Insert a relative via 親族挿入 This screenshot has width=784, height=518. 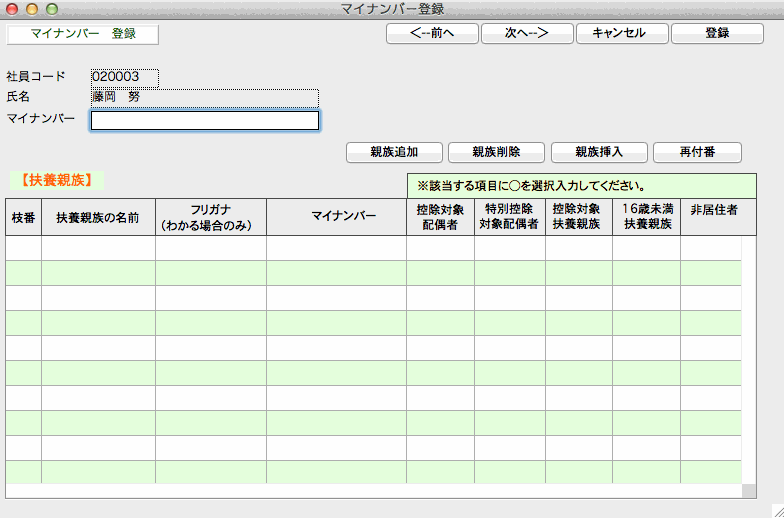(x=599, y=152)
